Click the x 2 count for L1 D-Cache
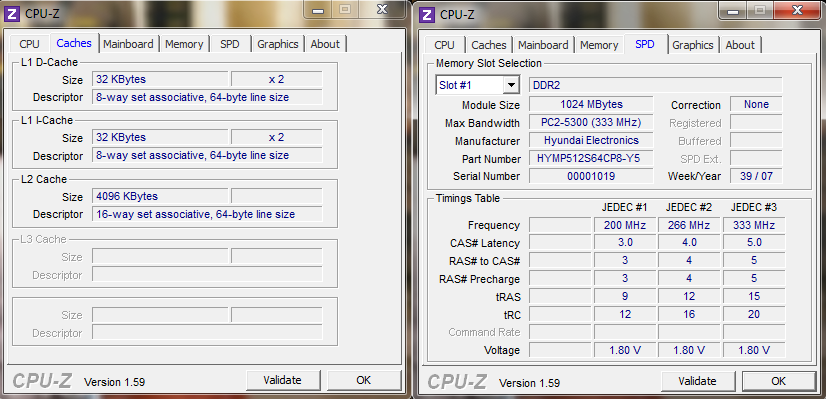The image size is (826, 399). click(277, 79)
